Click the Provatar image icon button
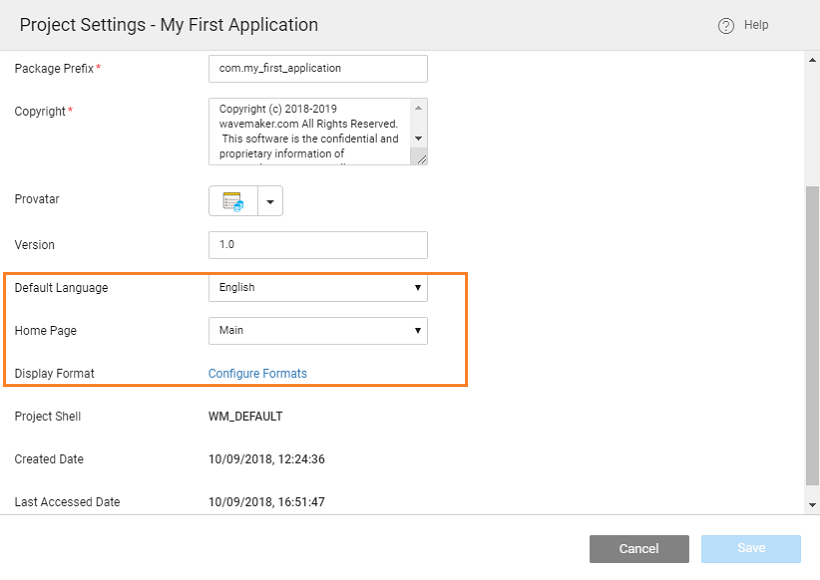This screenshot has height=580, width=820. [233, 201]
